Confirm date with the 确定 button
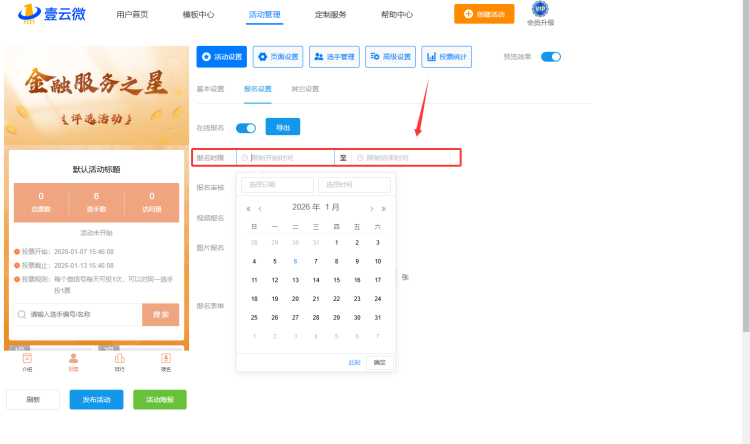The width and height of the screenshot is (750, 444). pos(379,362)
